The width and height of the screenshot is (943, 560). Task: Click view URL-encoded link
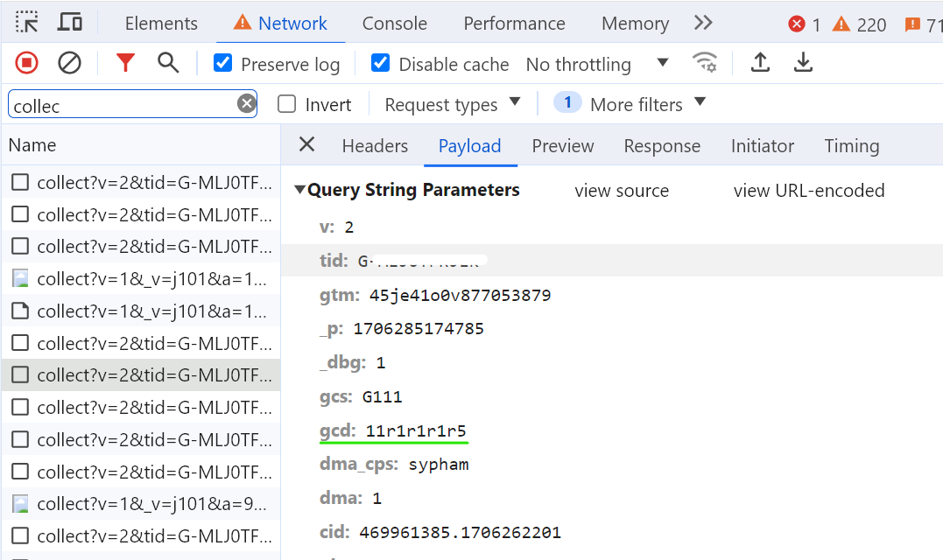(808, 191)
